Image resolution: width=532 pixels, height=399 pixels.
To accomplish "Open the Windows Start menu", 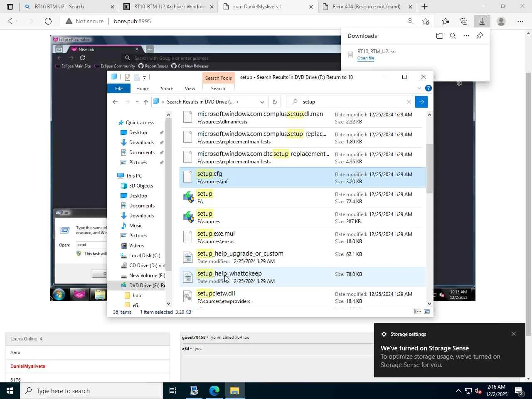I will [10, 391].
